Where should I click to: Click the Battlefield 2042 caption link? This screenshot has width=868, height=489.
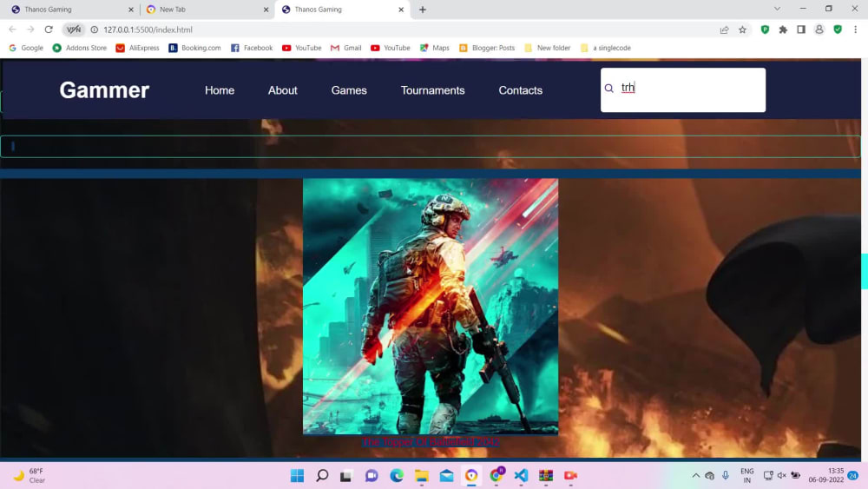(431, 441)
